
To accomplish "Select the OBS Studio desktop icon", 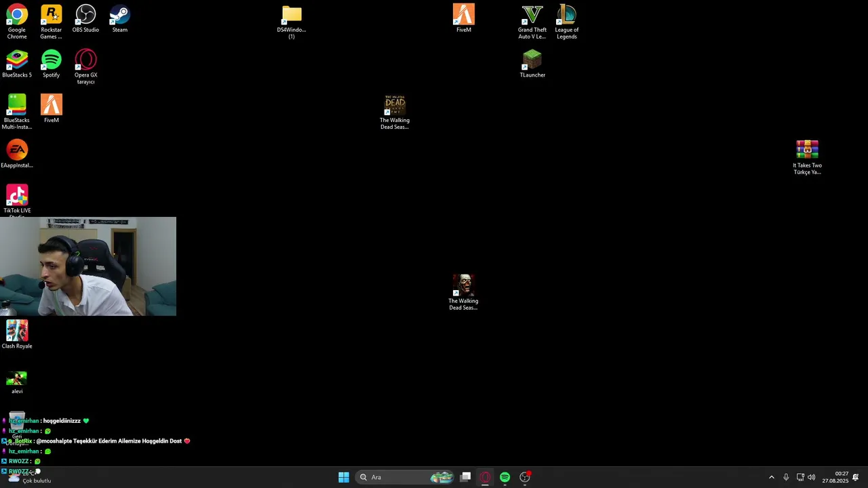I will coord(85,18).
